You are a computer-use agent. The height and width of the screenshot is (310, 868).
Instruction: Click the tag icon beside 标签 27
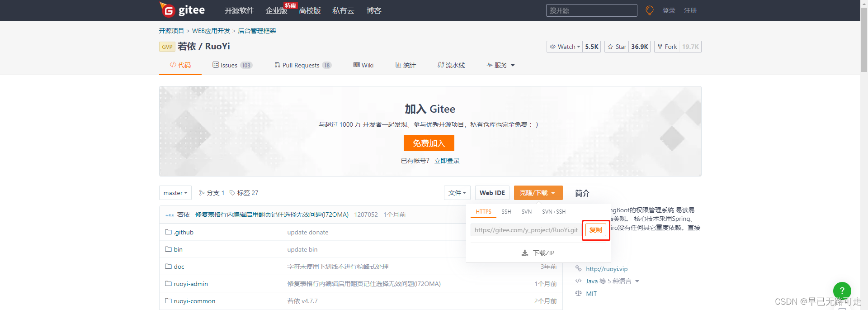[232, 193]
